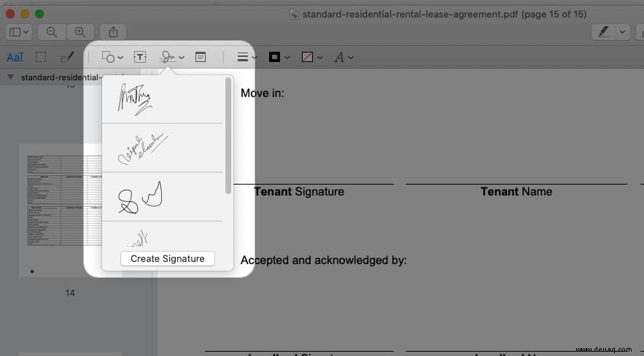
Task: Select the Rectangular Selection tool
Action: tap(41, 57)
